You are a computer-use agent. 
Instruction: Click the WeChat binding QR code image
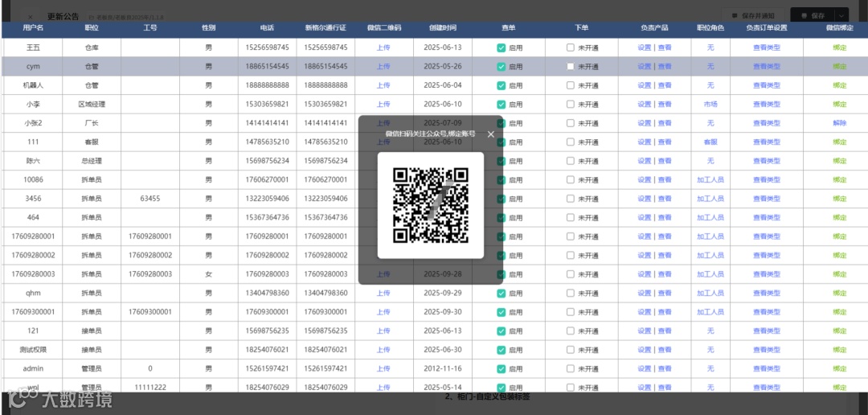(x=431, y=206)
